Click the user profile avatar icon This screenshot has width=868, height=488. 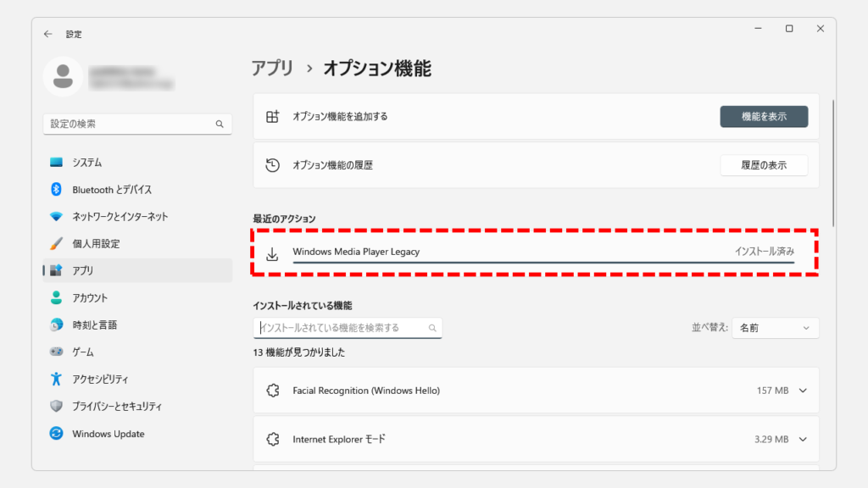[63, 77]
